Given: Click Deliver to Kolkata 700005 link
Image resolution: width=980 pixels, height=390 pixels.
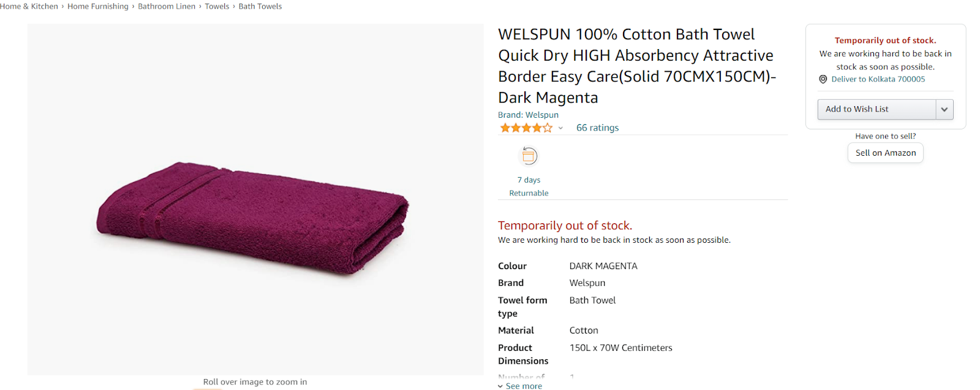Looking at the screenshot, I should click(x=878, y=79).
